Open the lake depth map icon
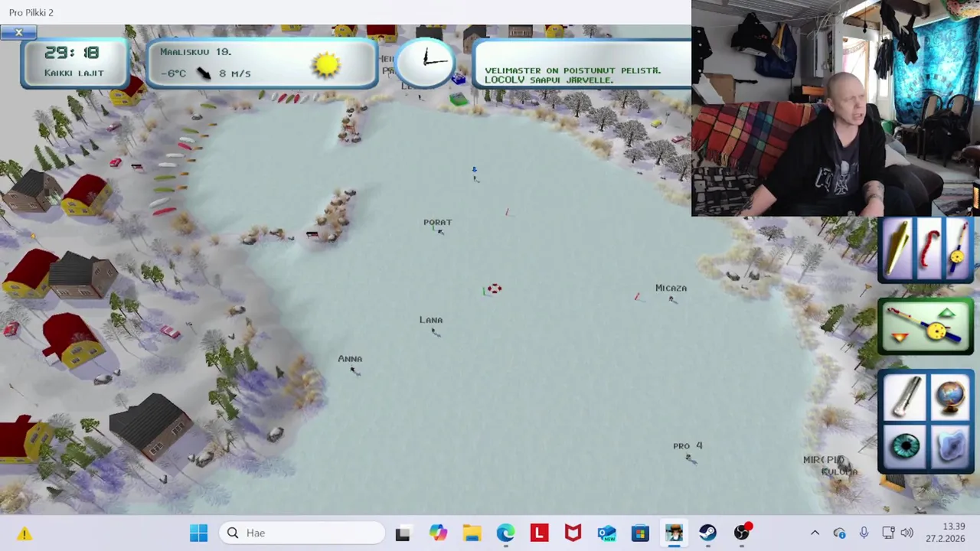Viewport: 980px width, 551px height. [x=951, y=447]
